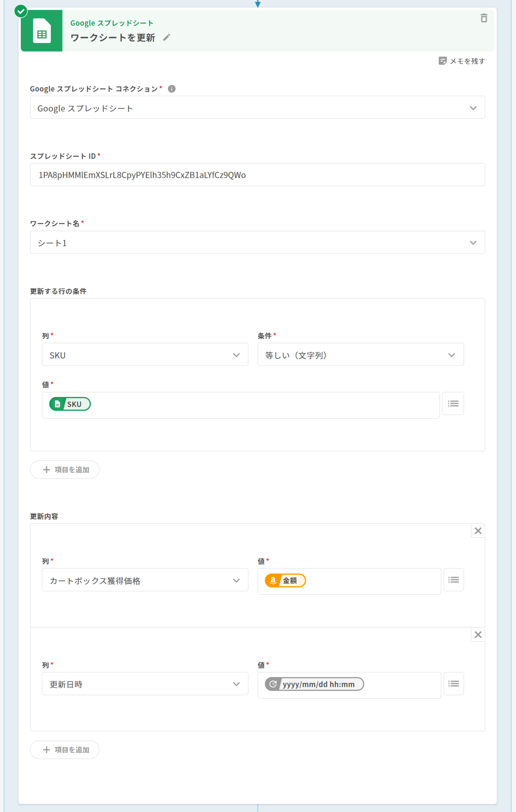This screenshot has width=516, height=812.
Task: Click 項目を追加 under row conditions
Action: (x=65, y=469)
